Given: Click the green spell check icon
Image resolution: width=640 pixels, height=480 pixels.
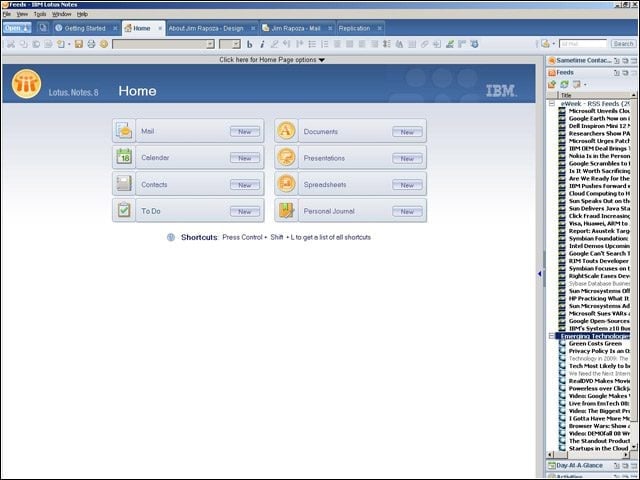Looking at the screenshot, I should pos(450,44).
